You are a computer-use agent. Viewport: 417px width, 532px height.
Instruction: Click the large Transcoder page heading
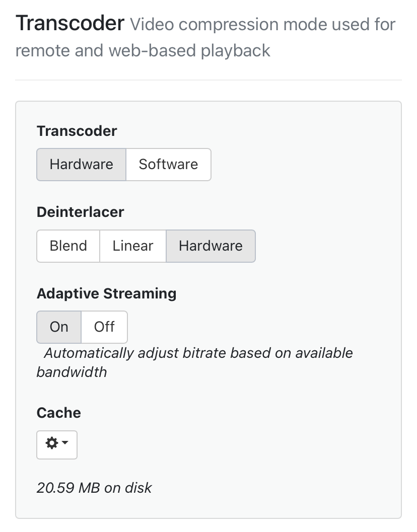(x=70, y=24)
